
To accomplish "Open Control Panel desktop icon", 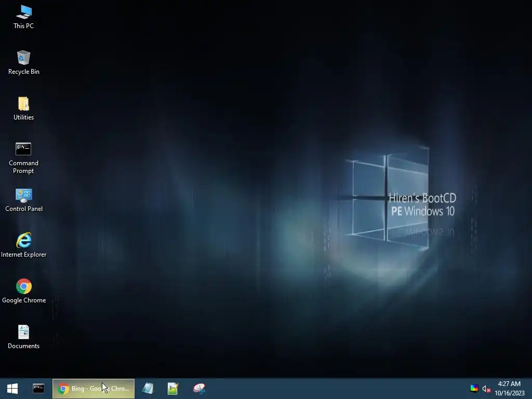I will tap(23, 200).
